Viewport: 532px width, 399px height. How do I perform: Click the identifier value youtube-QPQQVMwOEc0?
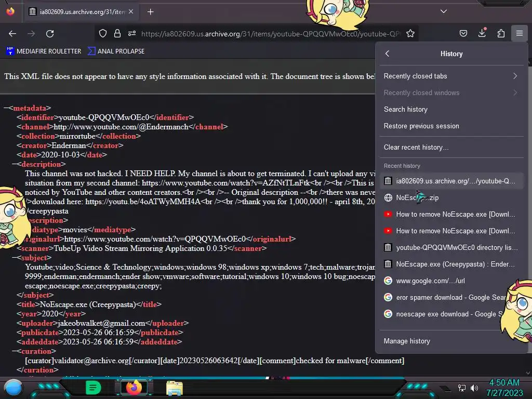tap(104, 117)
